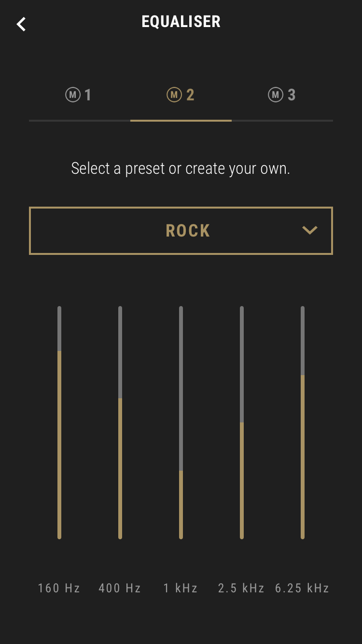This screenshot has height=644, width=362.
Task: Expand presets with the chevron arrow
Action: click(309, 230)
